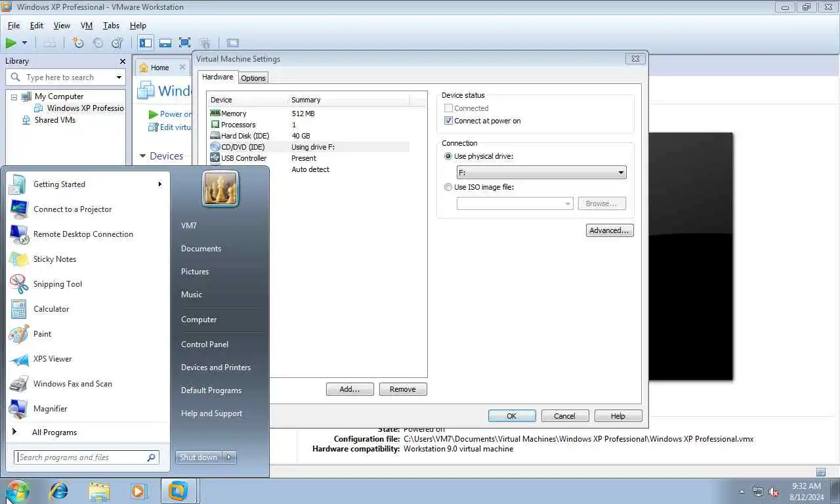Expand Getting Started submenu arrow
Viewport: 840px width, 504px height.
[159, 184]
